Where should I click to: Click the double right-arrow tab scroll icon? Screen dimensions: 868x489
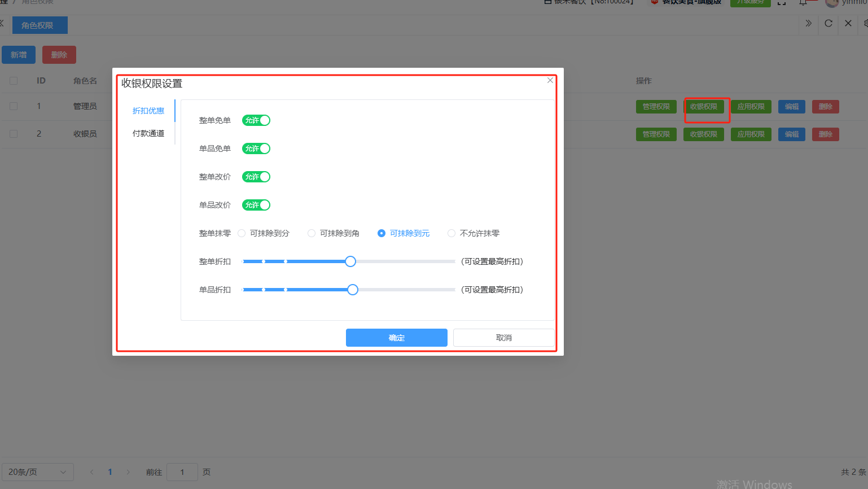pos(808,23)
